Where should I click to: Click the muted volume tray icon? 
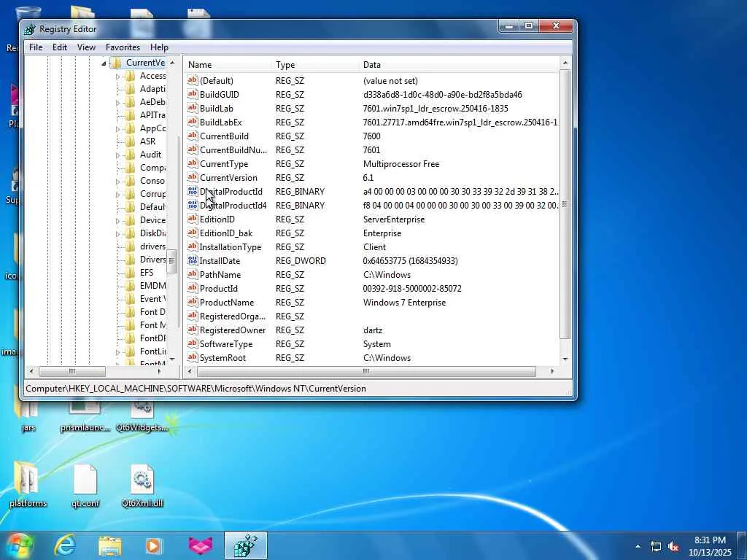[673, 547]
